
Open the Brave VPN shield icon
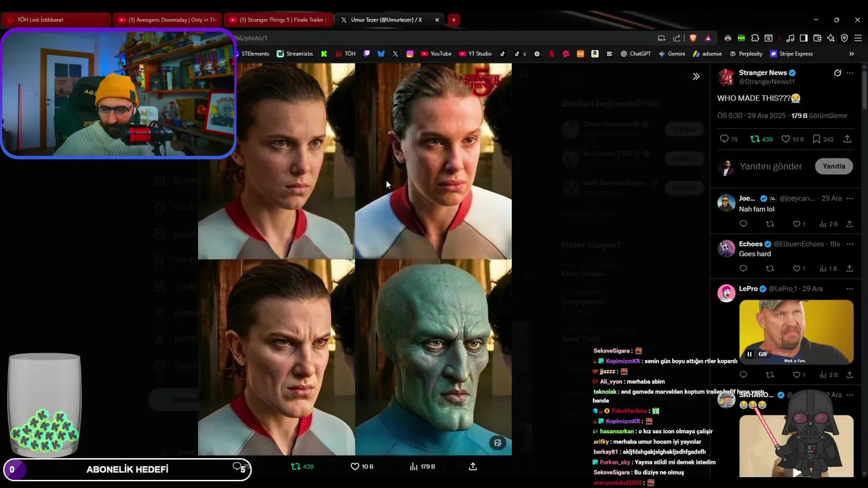(844, 38)
